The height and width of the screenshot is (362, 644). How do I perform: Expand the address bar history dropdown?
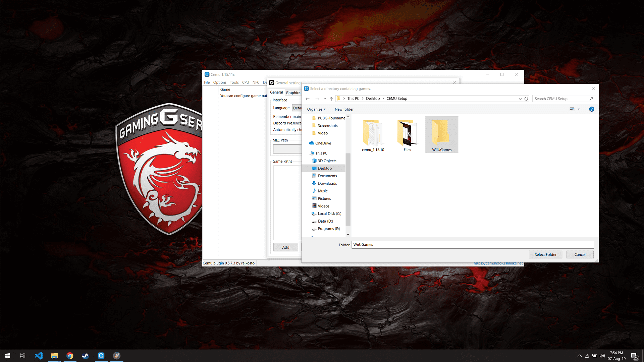pyautogui.click(x=520, y=99)
